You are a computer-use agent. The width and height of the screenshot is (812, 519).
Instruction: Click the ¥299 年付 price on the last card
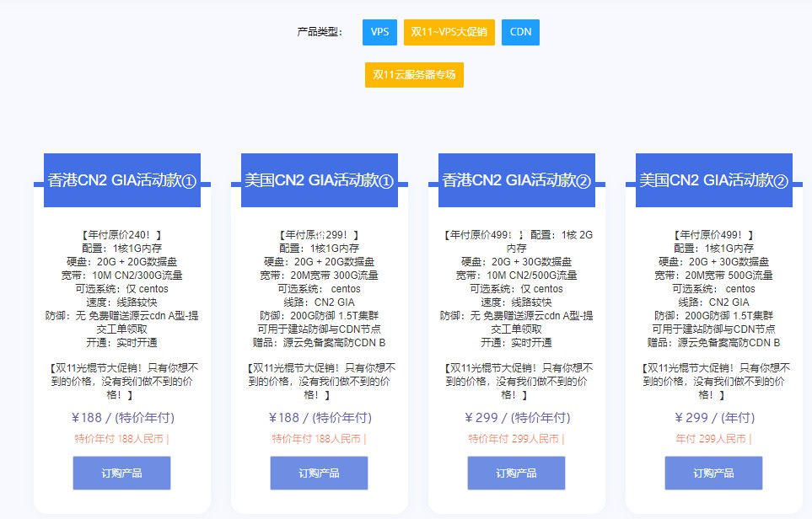[713, 416]
